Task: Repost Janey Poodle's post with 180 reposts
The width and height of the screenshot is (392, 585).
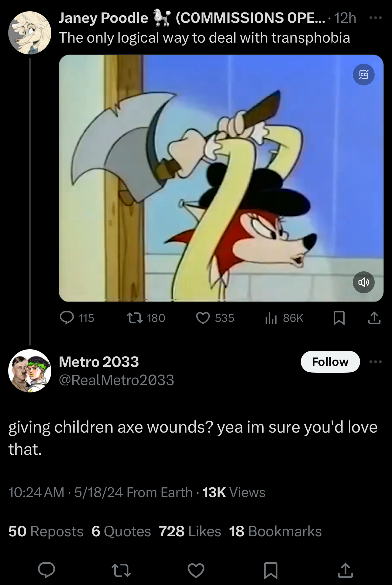Action: (x=146, y=318)
